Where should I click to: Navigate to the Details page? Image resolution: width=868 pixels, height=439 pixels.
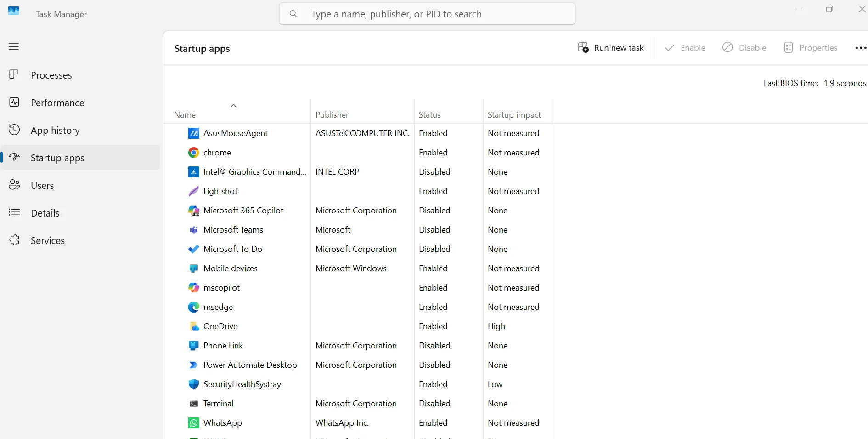(80, 213)
